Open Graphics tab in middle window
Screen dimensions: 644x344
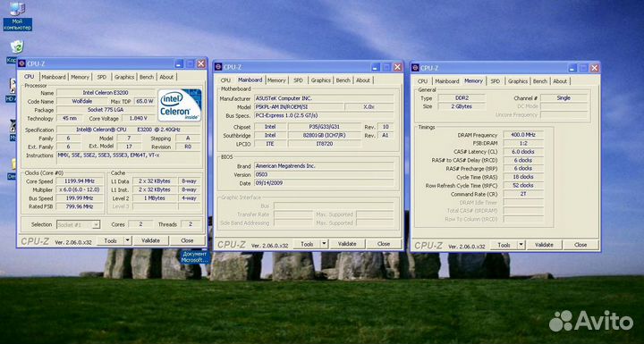tap(321, 80)
